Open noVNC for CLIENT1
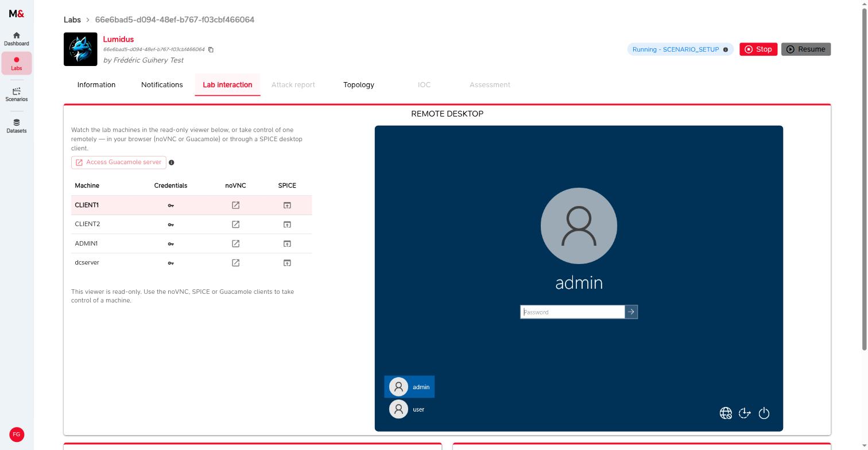 pos(235,205)
